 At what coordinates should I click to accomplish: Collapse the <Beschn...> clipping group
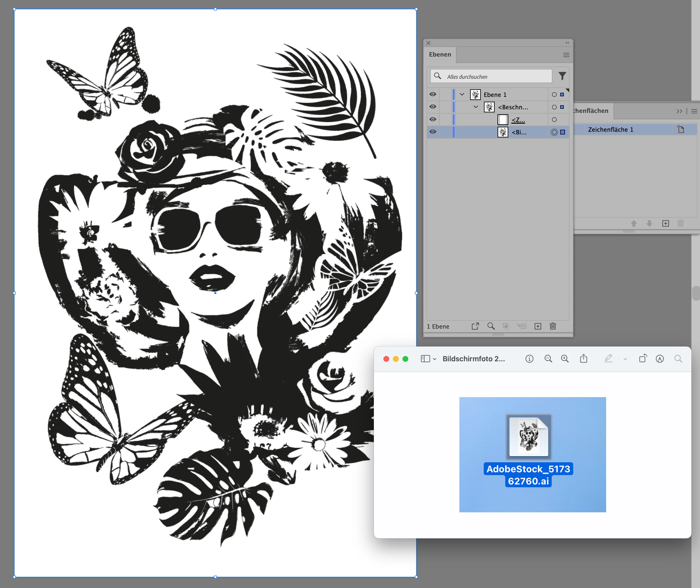[x=476, y=107]
